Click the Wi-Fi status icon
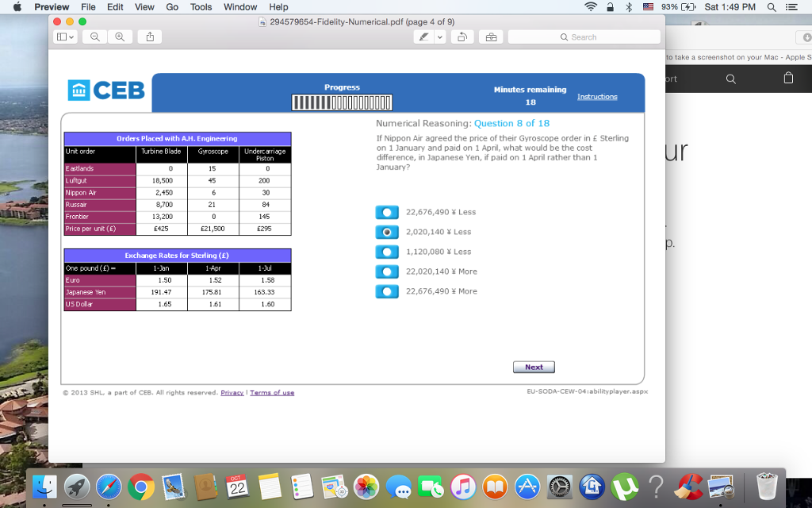Viewport: 812px width, 508px height. (x=590, y=6)
